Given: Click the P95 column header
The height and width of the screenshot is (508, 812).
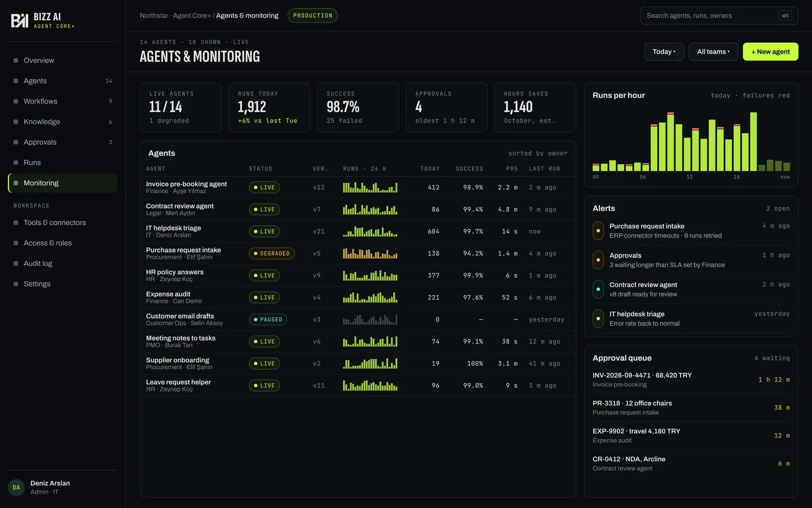Looking at the screenshot, I should click(x=512, y=169).
